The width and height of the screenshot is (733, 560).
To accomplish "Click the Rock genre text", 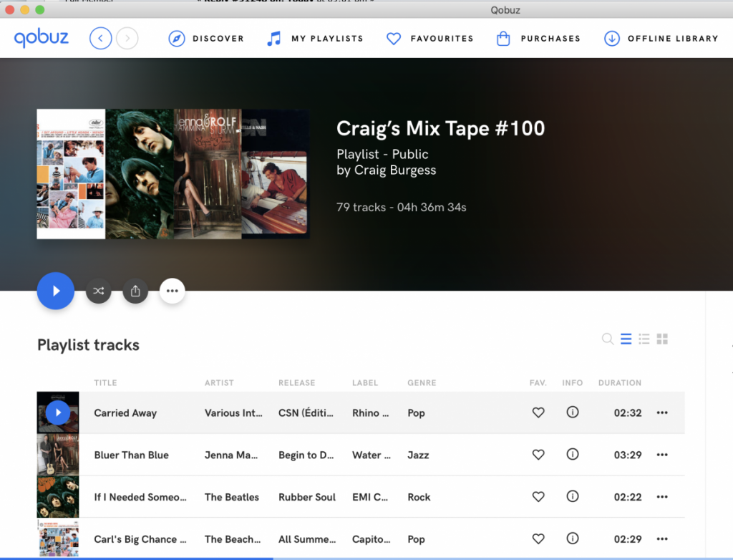I will click(x=419, y=497).
